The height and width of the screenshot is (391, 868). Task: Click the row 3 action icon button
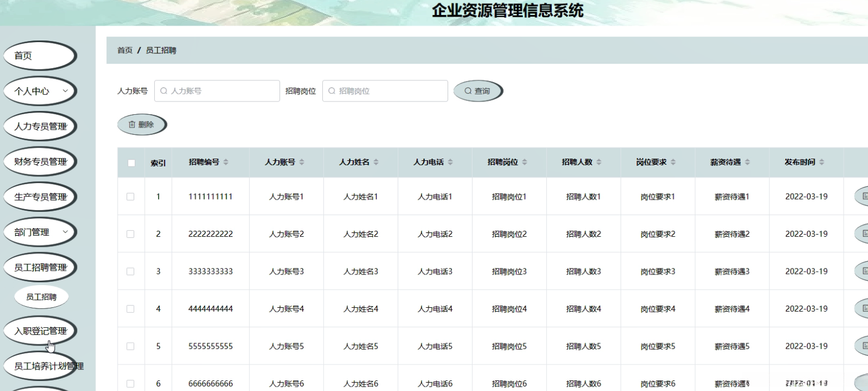click(x=862, y=271)
